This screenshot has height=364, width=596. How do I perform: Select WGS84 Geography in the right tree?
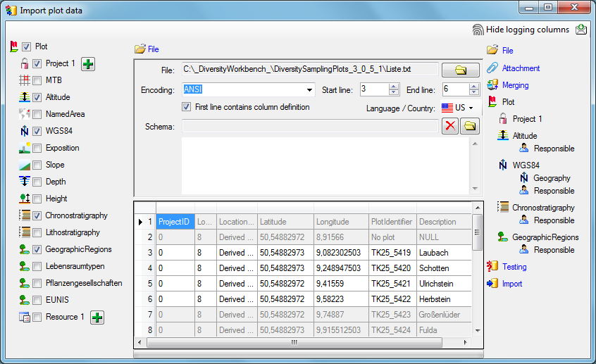(551, 178)
